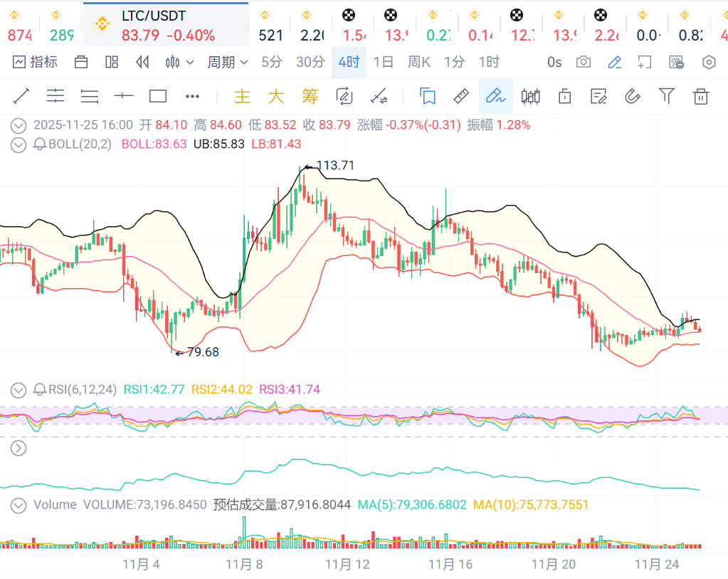This screenshot has height=579, width=728.
Task: Take a chart screenshot with camera icon
Action: point(584,63)
